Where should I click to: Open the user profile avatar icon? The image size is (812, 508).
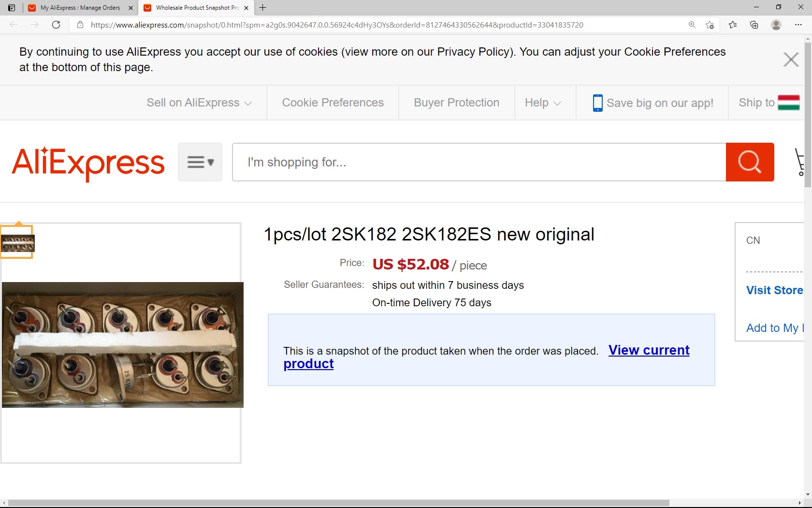(x=776, y=25)
